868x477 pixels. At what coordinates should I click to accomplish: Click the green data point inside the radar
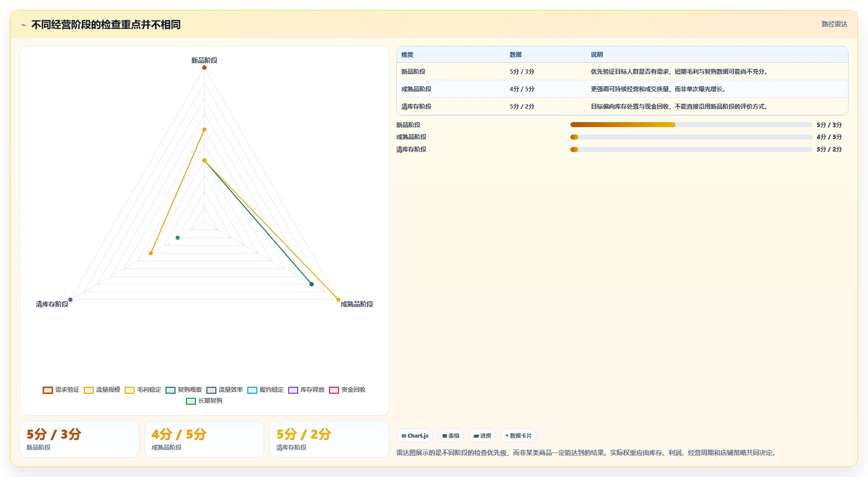177,238
